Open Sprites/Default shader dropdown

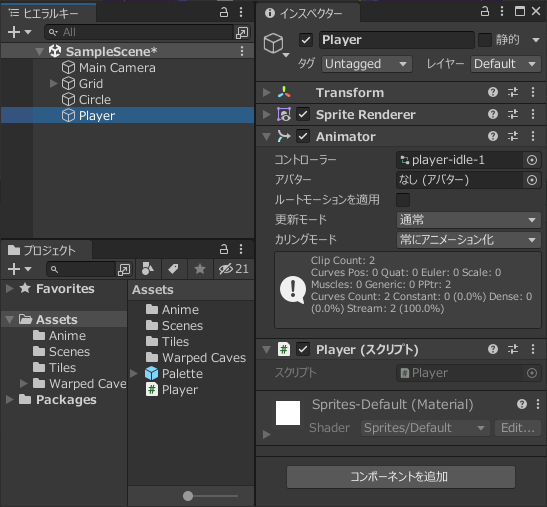[x=425, y=428]
